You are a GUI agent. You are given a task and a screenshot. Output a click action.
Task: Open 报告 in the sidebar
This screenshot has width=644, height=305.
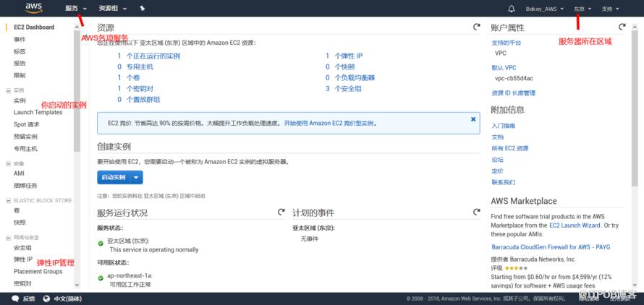[x=20, y=64]
